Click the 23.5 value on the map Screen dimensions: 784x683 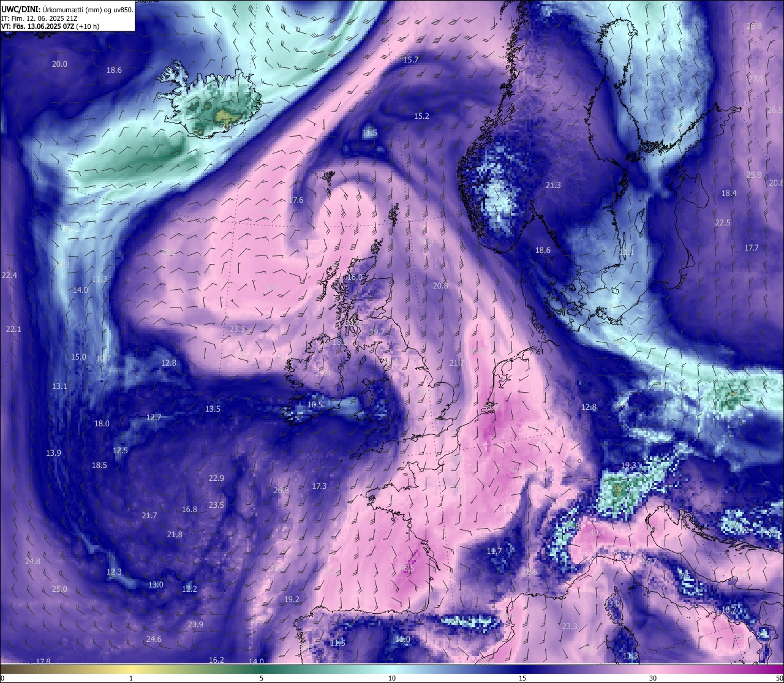click(216, 505)
